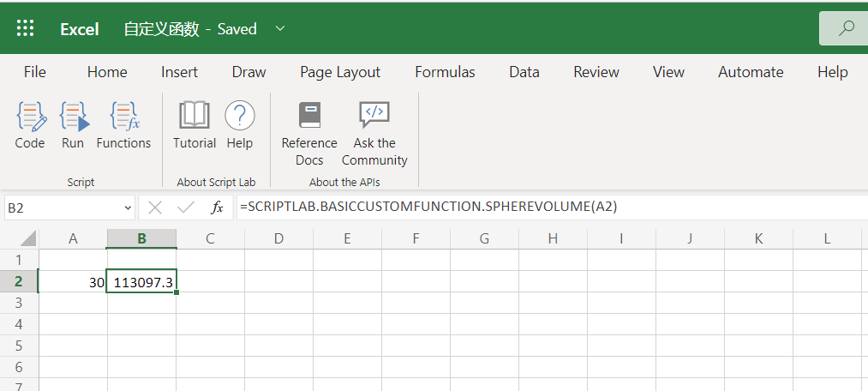
Task: Select column B header
Action: point(141,238)
